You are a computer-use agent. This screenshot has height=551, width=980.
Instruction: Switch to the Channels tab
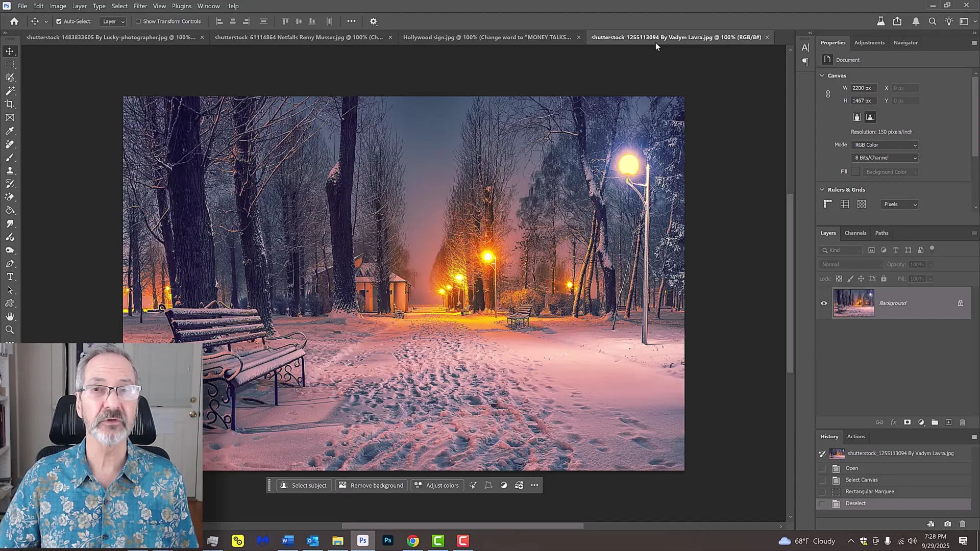pyautogui.click(x=855, y=233)
